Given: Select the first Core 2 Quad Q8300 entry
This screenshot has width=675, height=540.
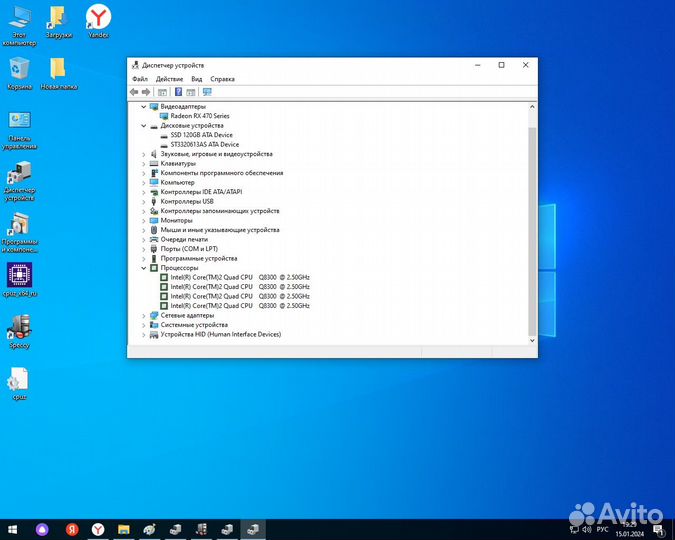Looking at the screenshot, I should point(240,277).
